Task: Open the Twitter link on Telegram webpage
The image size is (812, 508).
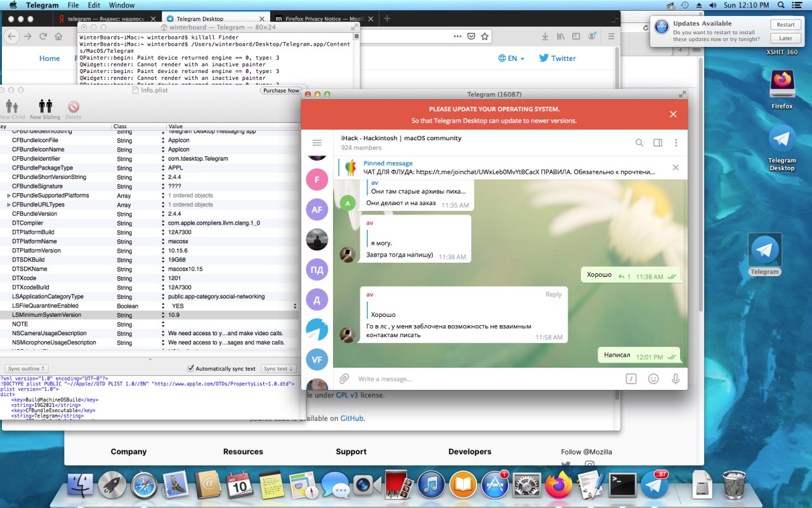Action: tap(557, 58)
